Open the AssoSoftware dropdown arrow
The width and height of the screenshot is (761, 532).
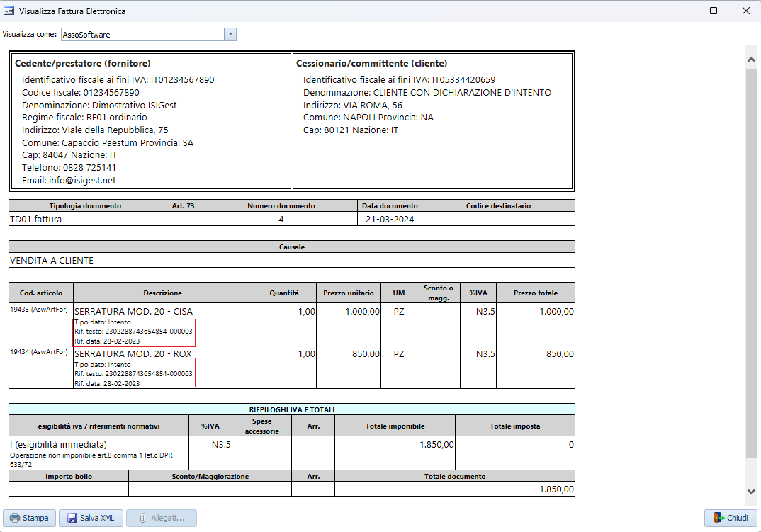click(x=230, y=34)
